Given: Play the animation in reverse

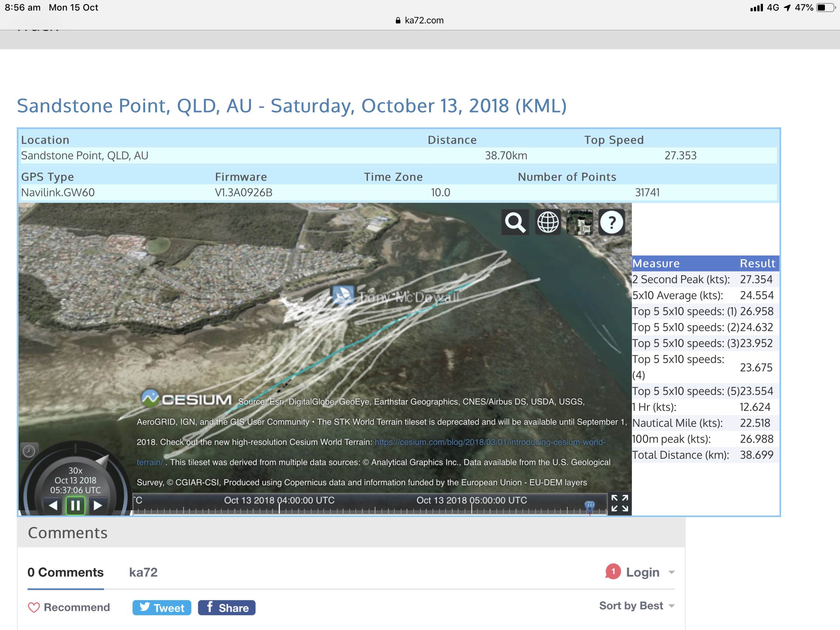Looking at the screenshot, I should (x=53, y=505).
